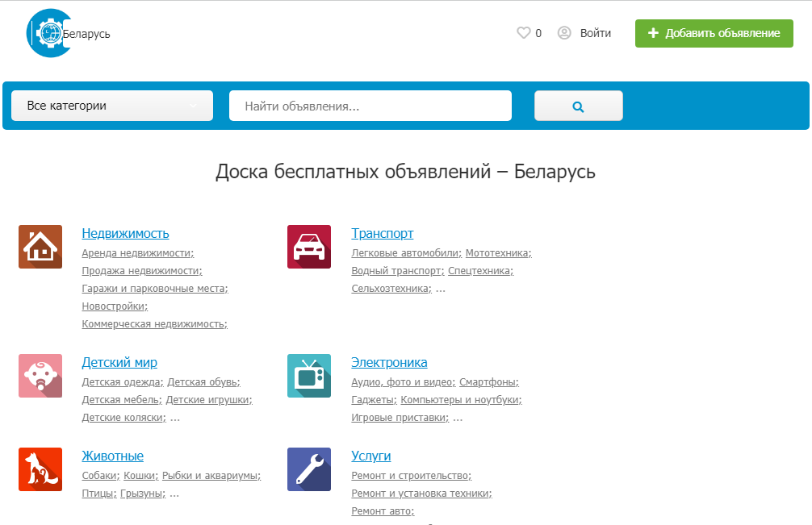Click the Недвижимость house icon
812x525 pixels.
pyautogui.click(x=40, y=247)
